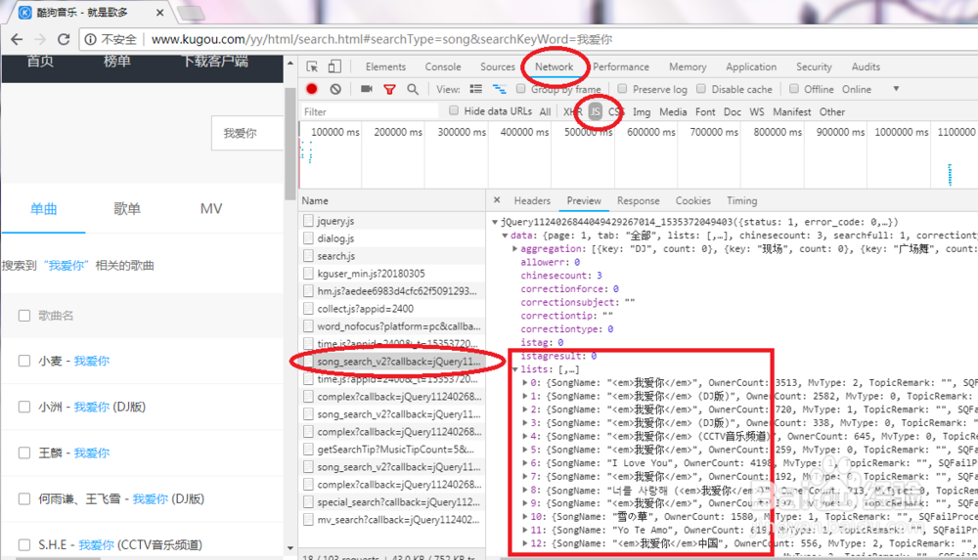The height and width of the screenshot is (560, 978).
Task: Select the 王麟 - 我爱你 checkbox
Action: (24, 452)
